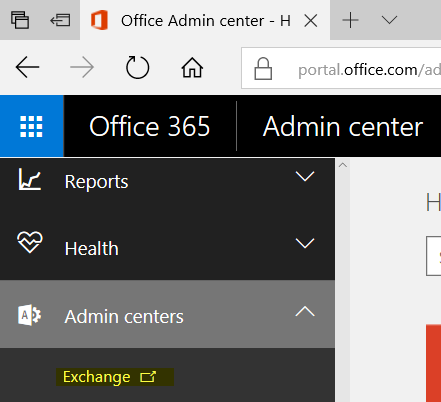Open Health in the navigation menu
This screenshot has width=441, height=402.
(x=167, y=247)
